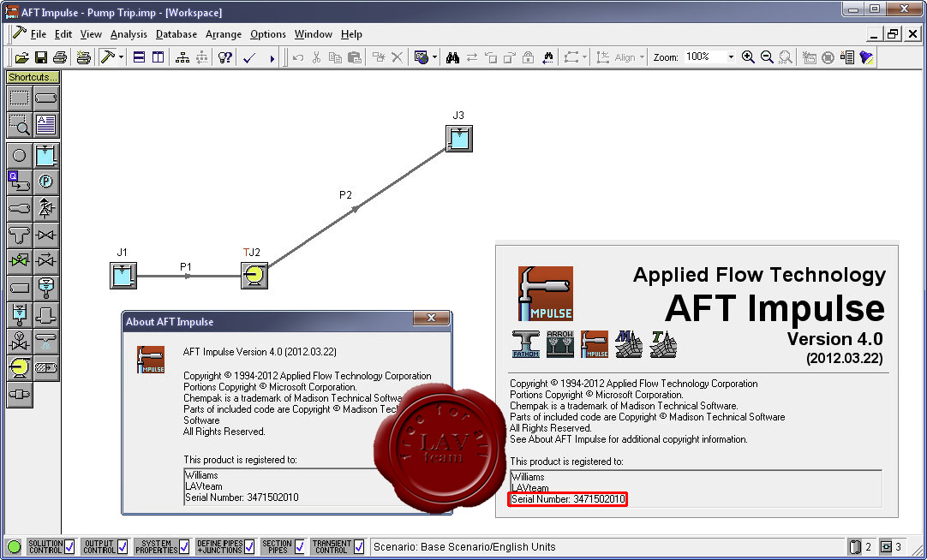Save the model with the floppy disk icon
927x560 pixels.
(41, 57)
